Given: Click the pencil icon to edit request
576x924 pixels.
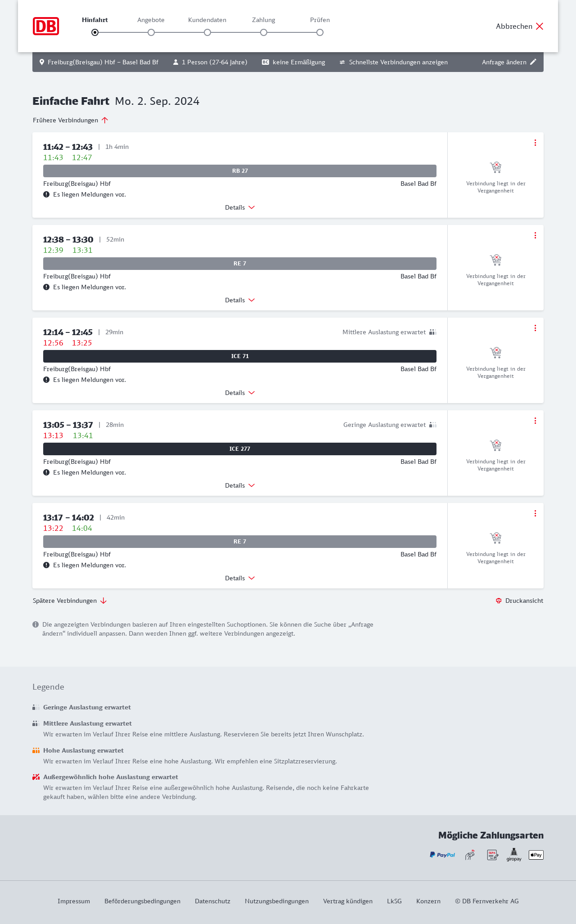Looking at the screenshot, I should 533,62.
